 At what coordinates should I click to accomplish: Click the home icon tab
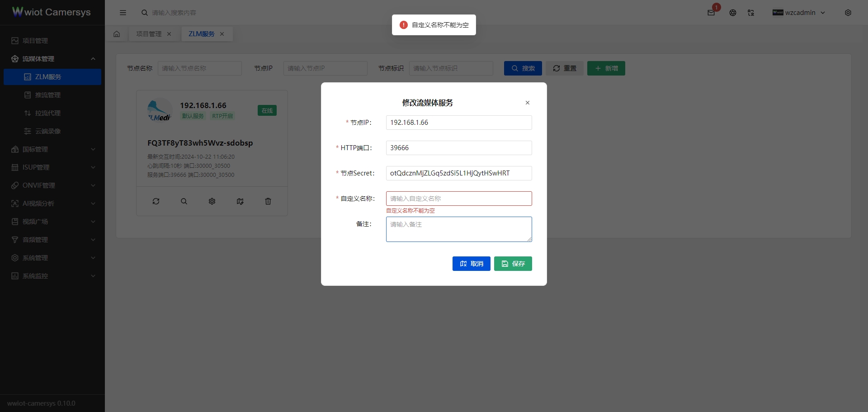point(117,34)
